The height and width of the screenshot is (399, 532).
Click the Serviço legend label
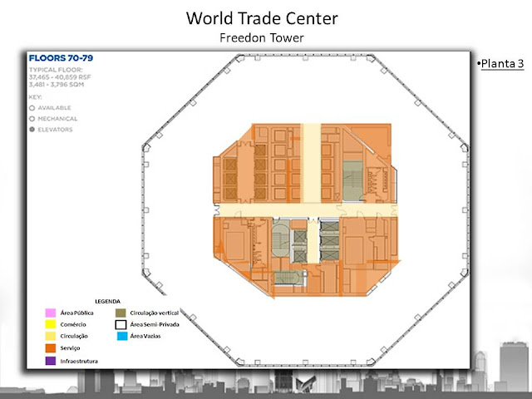coord(70,348)
